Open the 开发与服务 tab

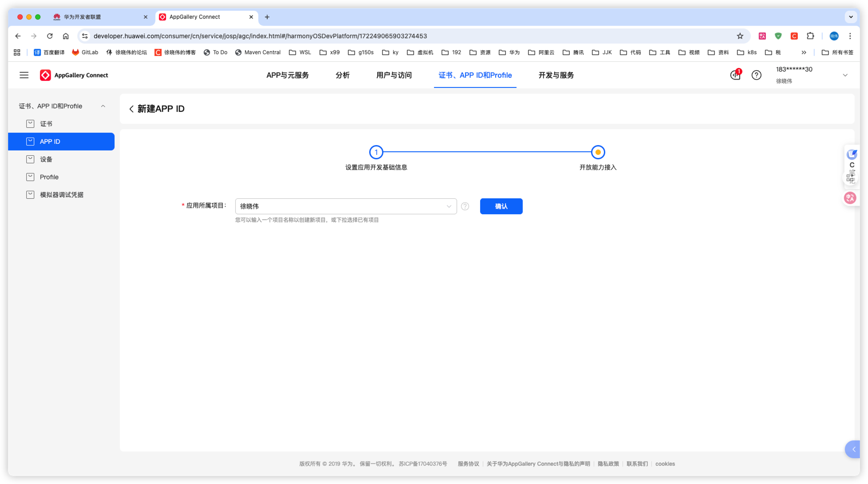coord(556,75)
